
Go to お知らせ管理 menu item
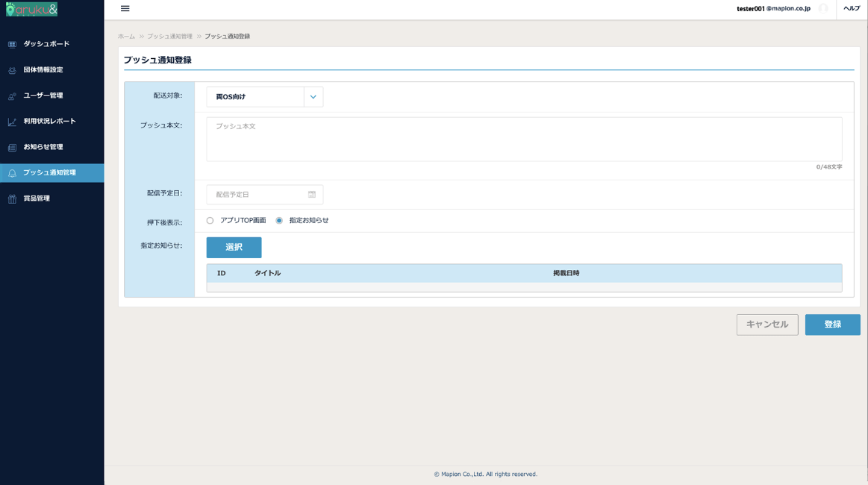[x=43, y=147]
